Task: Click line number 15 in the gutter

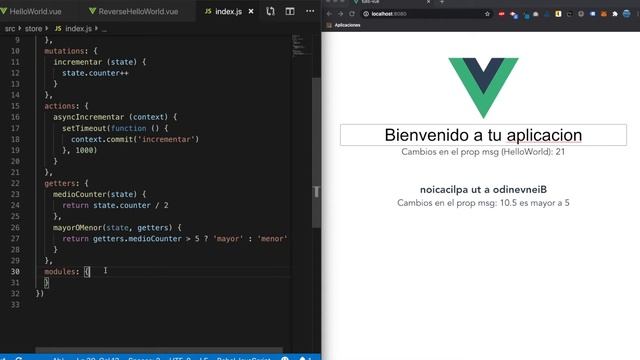Action: pos(15,106)
